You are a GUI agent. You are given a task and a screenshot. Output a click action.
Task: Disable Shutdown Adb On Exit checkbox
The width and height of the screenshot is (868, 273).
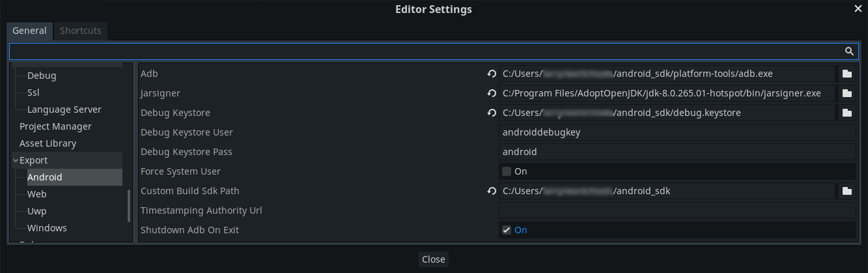(x=507, y=230)
